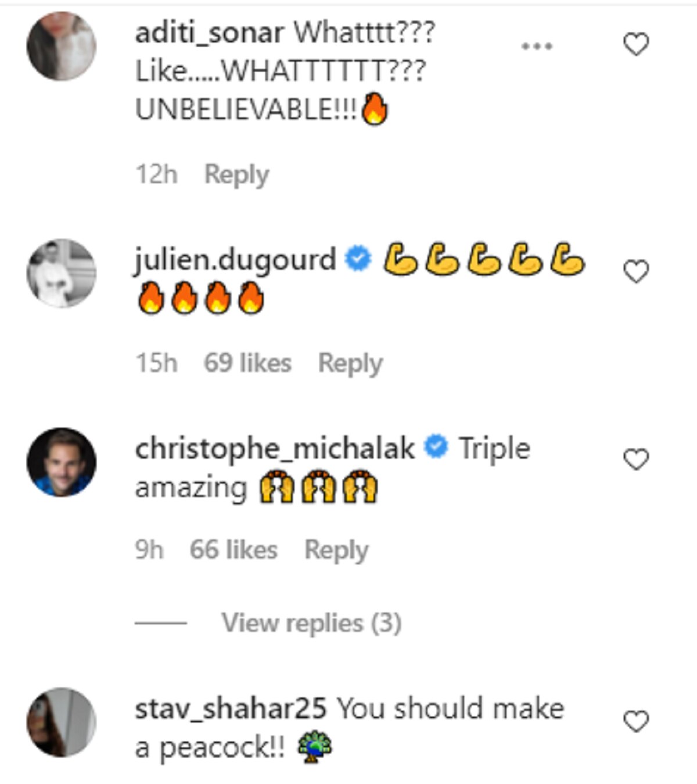Reply to christophe_michalak's comment
Screen dimensions: 697x784
click(x=336, y=550)
